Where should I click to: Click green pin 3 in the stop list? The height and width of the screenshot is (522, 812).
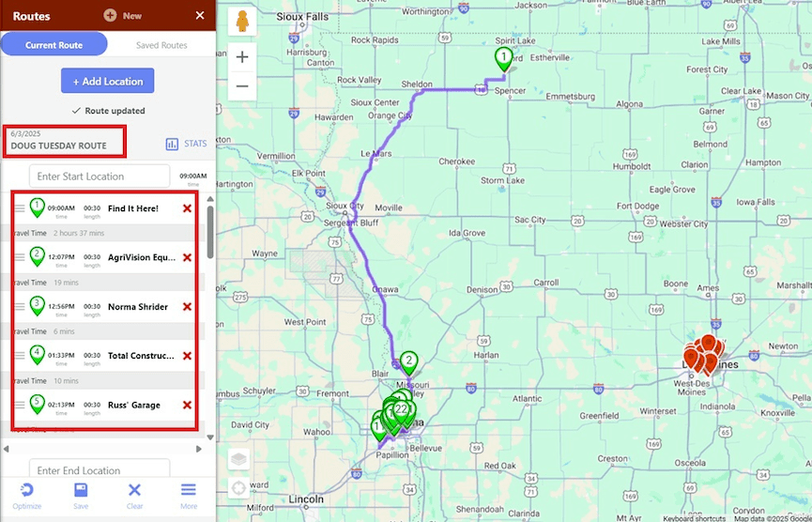[37, 306]
